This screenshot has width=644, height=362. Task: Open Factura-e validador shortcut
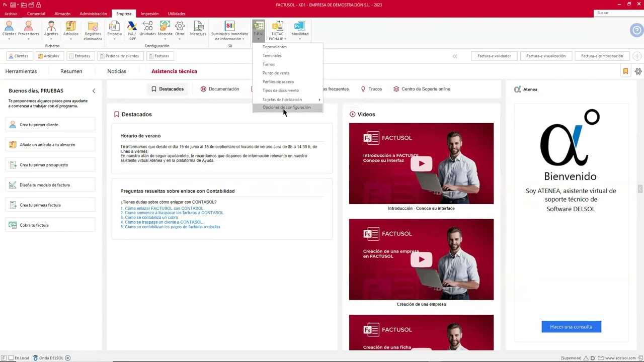click(x=494, y=56)
